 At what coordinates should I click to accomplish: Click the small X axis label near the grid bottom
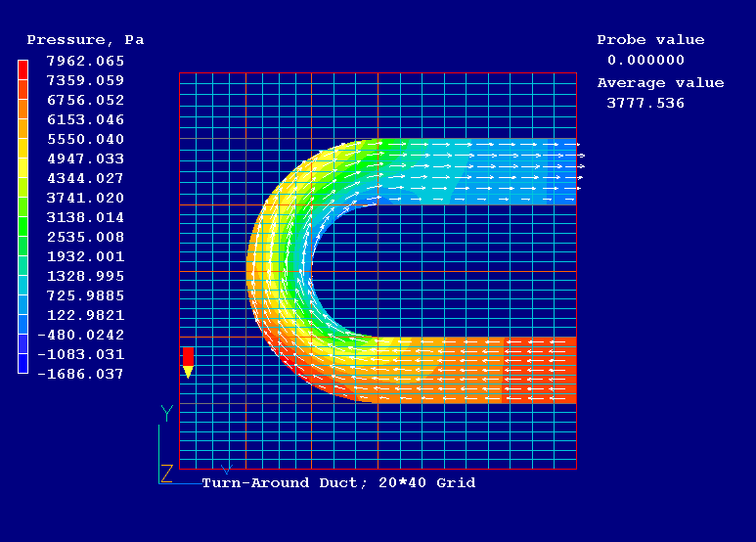[227, 470]
